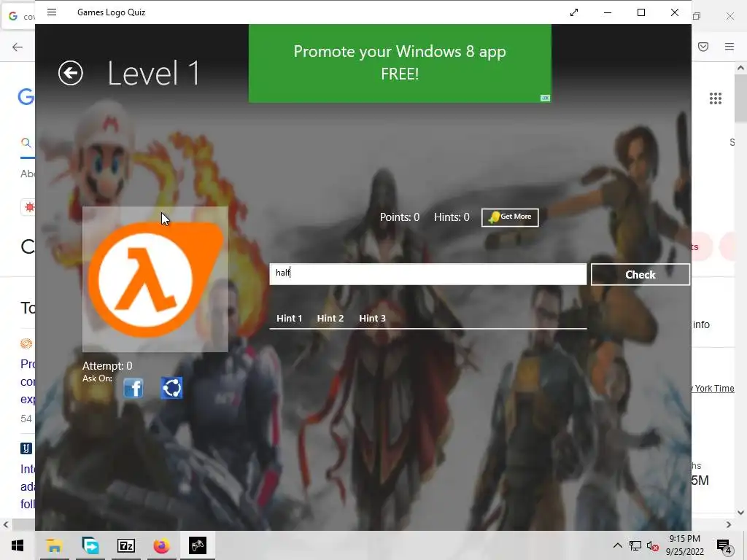Click the Get More hints button
The width and height of the screenshot is (747, 560).
coord(510,217)
